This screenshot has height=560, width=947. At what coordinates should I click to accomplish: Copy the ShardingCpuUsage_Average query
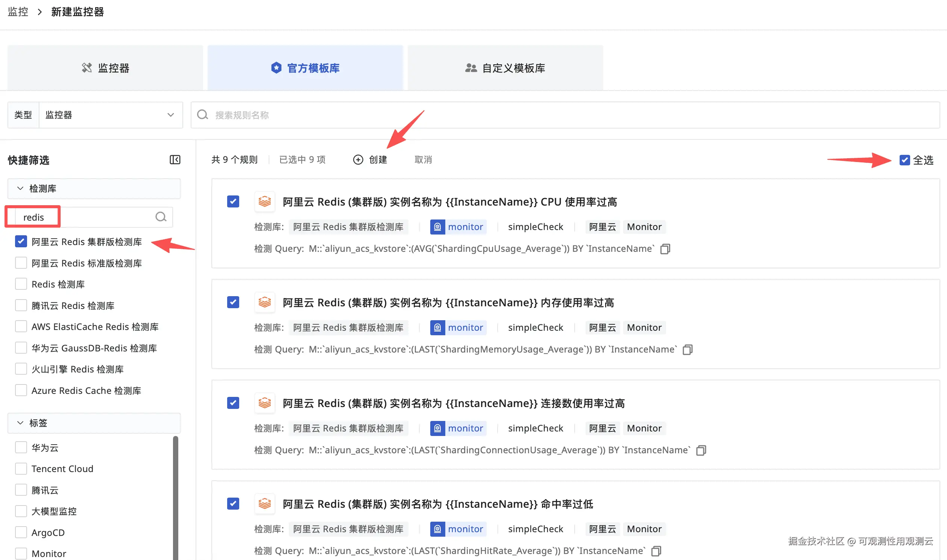point(665,249)
